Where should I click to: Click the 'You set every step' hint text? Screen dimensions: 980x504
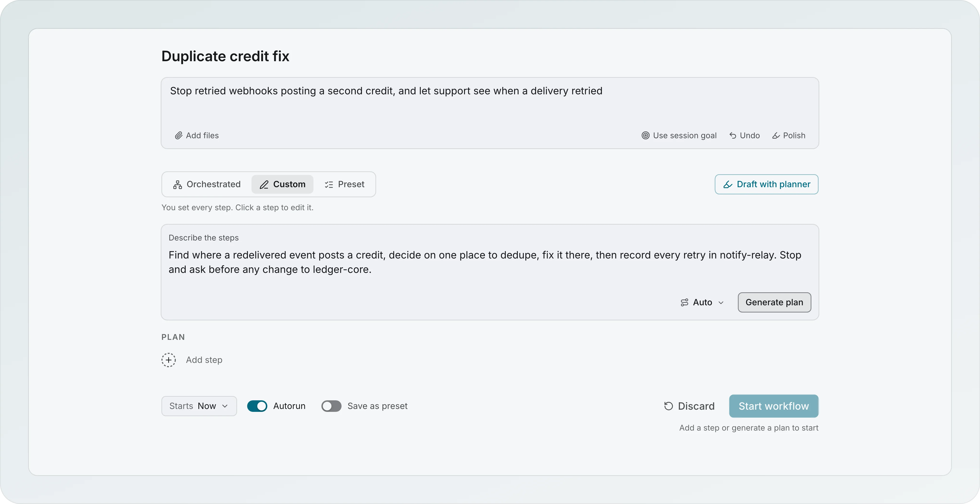(x=237, y=208)
